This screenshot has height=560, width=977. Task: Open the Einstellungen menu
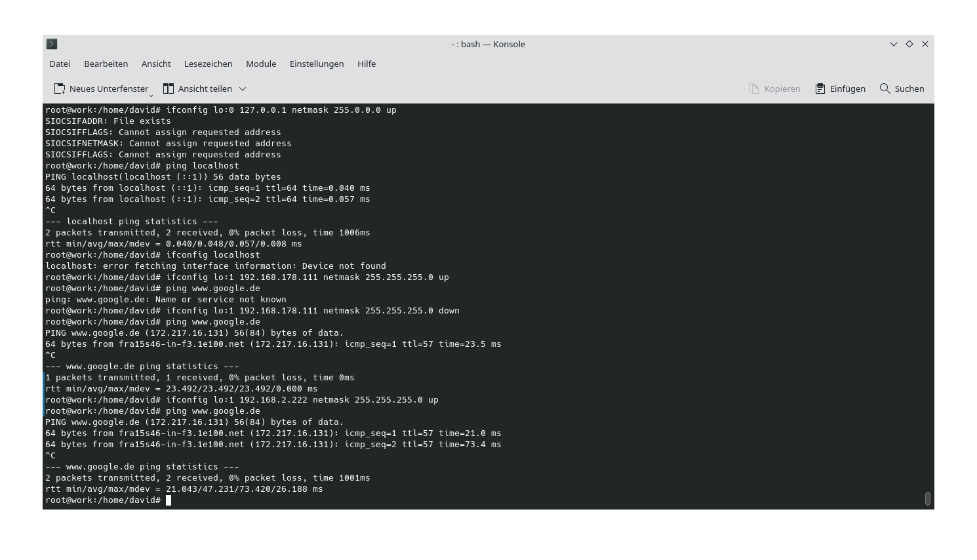click(x=317, y=64)
